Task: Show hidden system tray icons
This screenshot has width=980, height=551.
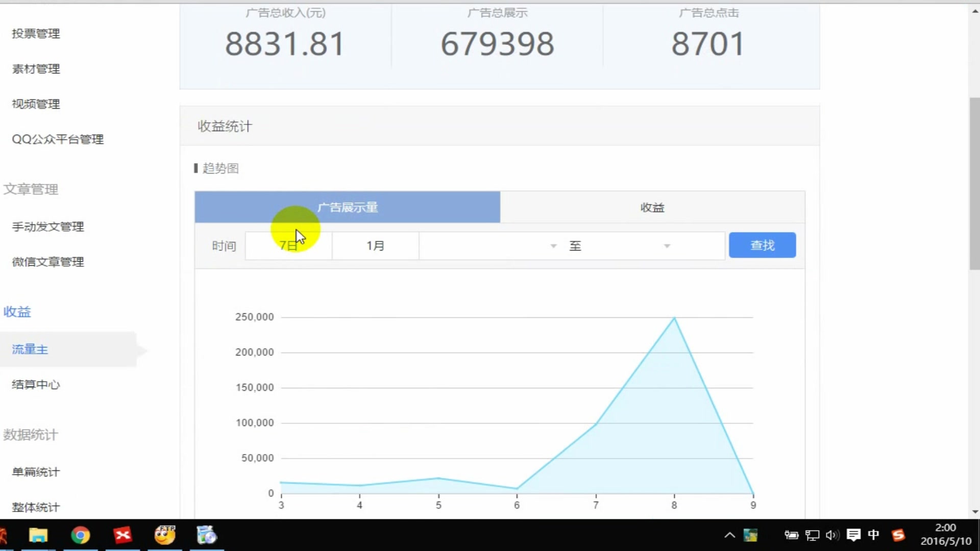Action: (x=730, y=535)
